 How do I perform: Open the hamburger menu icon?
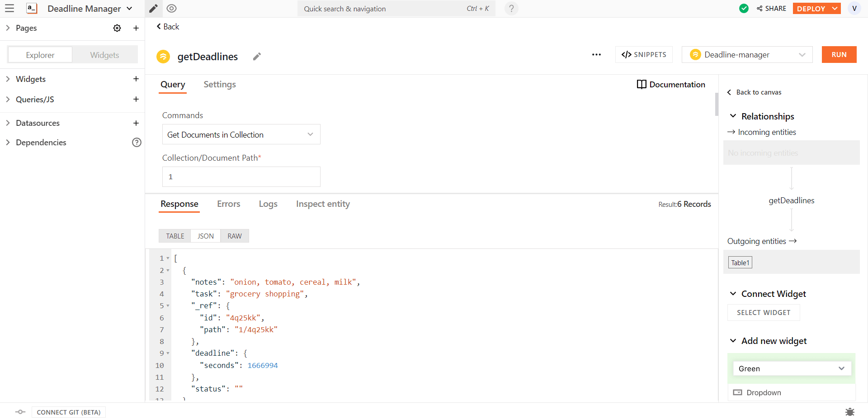9,9
